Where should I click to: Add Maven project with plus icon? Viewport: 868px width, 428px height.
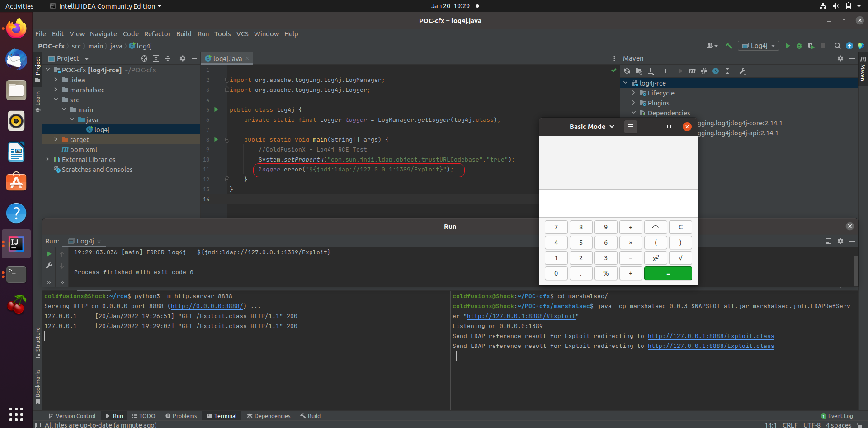(x=665, y=71)
